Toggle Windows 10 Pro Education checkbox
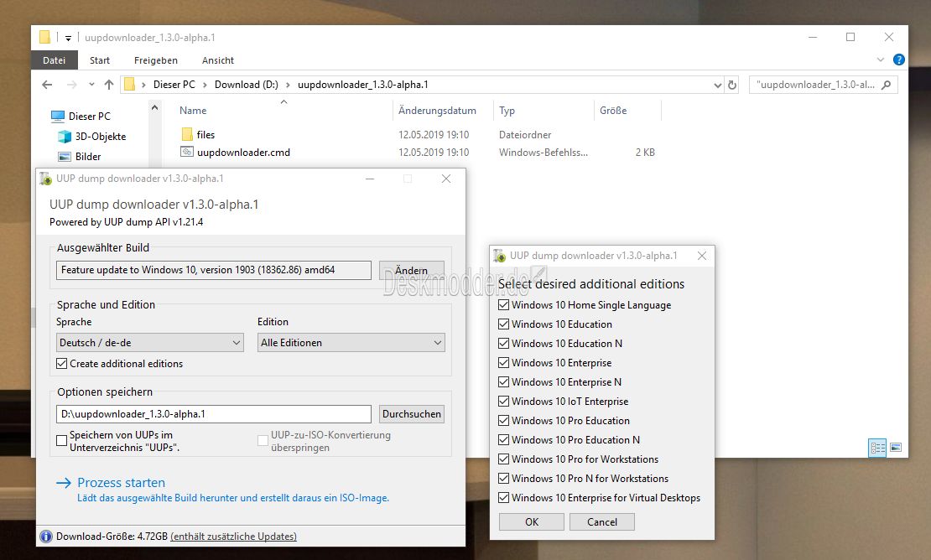 503,421
